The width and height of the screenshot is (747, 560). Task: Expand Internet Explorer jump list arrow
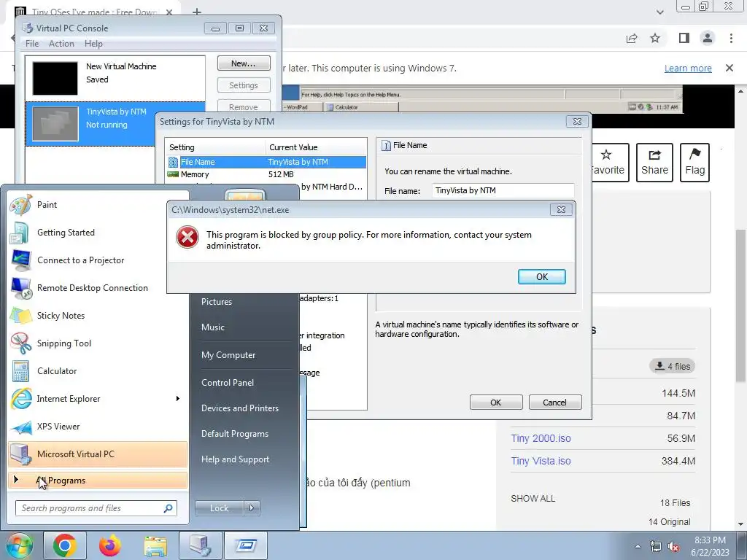click(178, 399)
